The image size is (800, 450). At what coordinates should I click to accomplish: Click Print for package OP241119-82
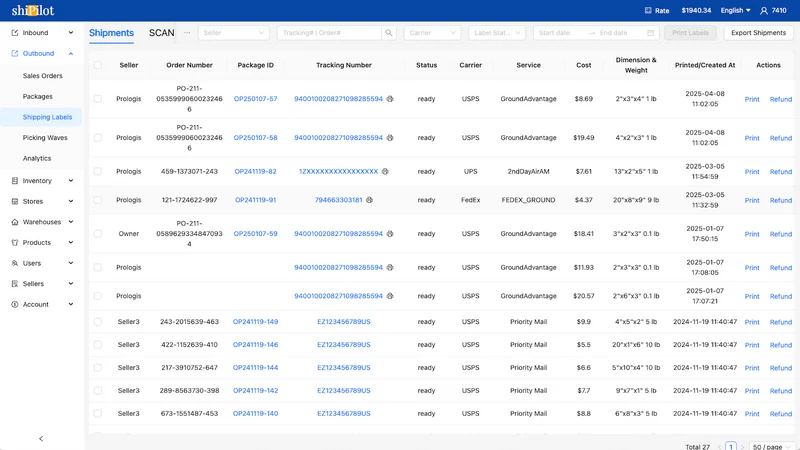(x=752, y=171)
